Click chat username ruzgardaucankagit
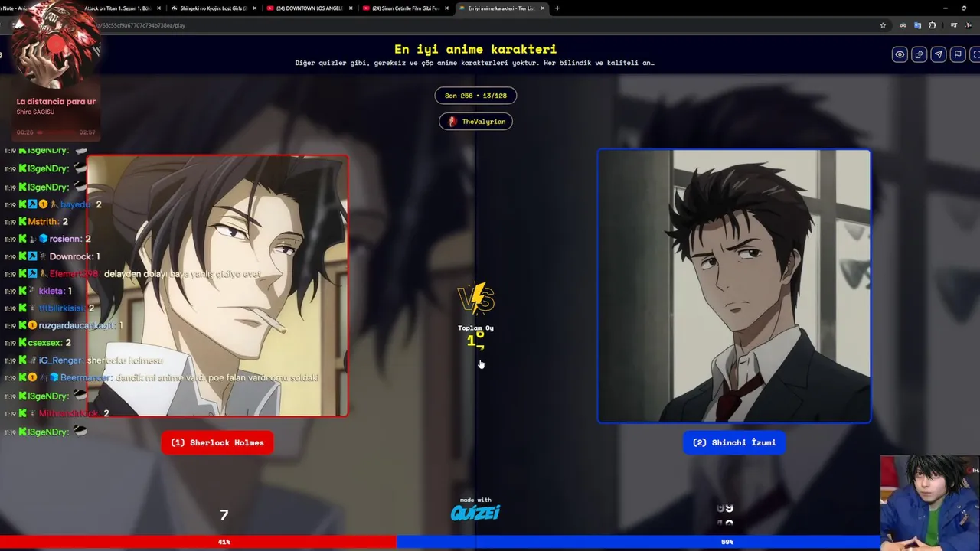Viewport: 980px width, 551px height. (x=77, y=325)
